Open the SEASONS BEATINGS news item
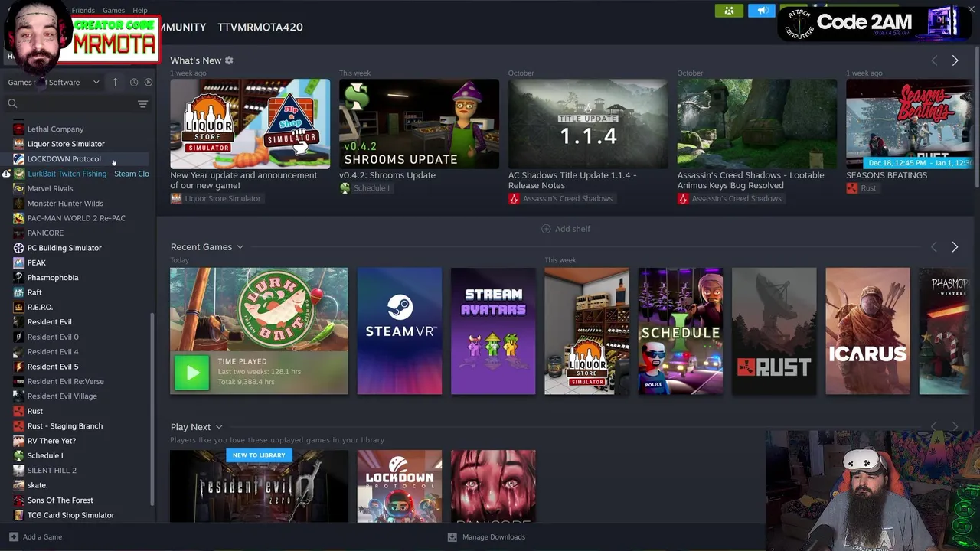This screenshot has width=980, height=551. [910, 124]
